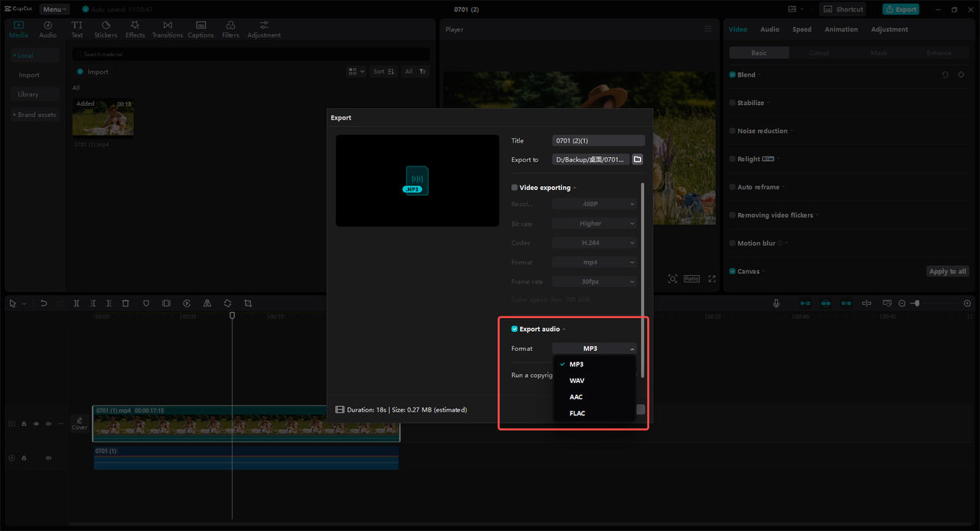Click the zoom-in timeline plus icon
This screenshot has height=531, width=980.
[967, 303]
